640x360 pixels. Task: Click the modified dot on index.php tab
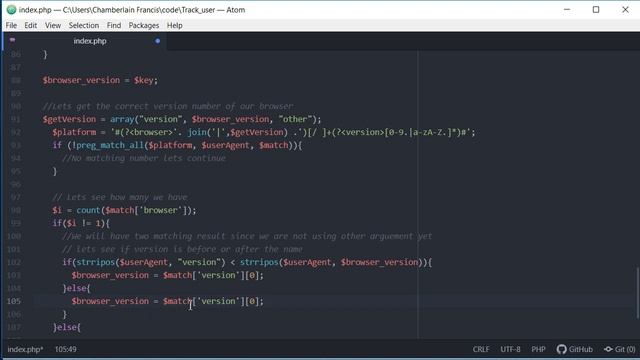click(x=158, y=41)
